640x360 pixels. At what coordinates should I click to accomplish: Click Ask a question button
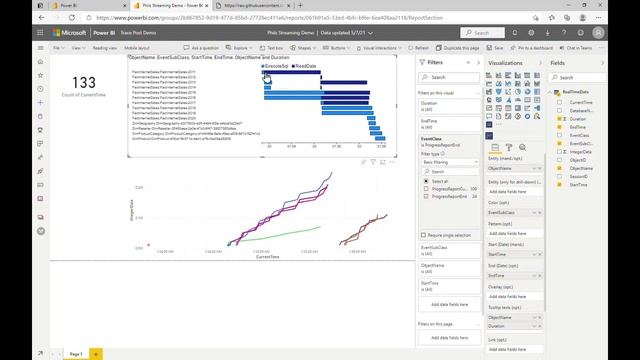[201, 48]
